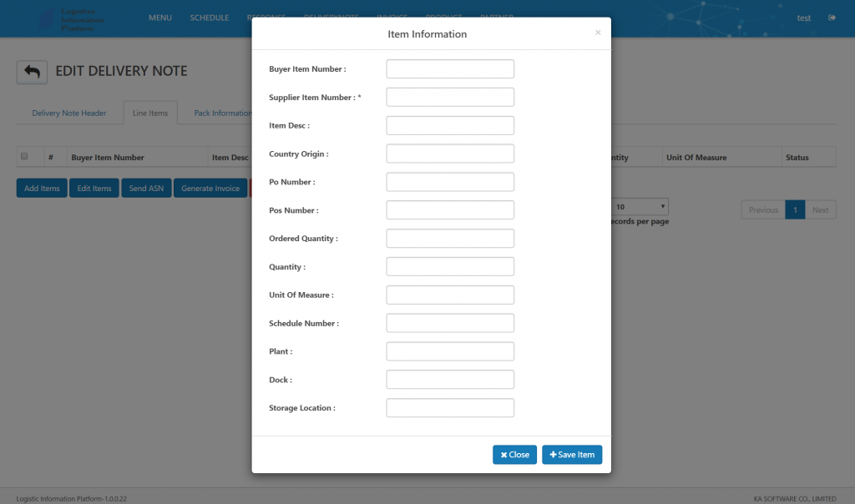Click the Save Item button

572,455
